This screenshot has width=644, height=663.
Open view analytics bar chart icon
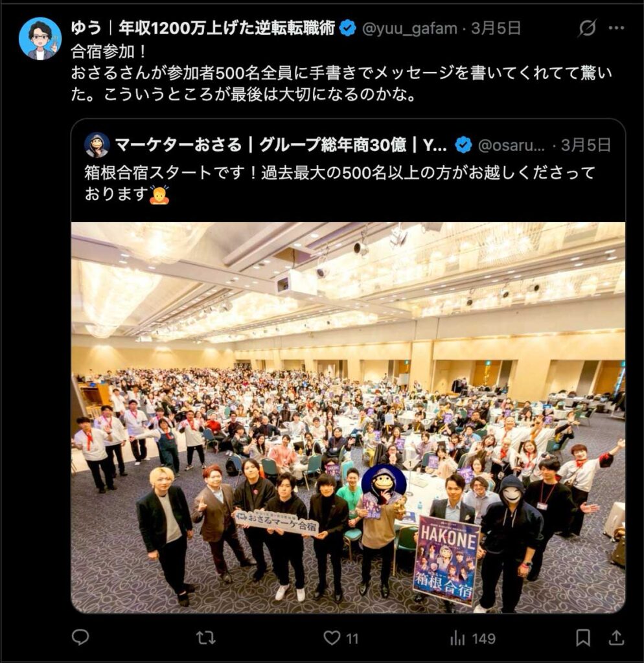pos(457,638)
